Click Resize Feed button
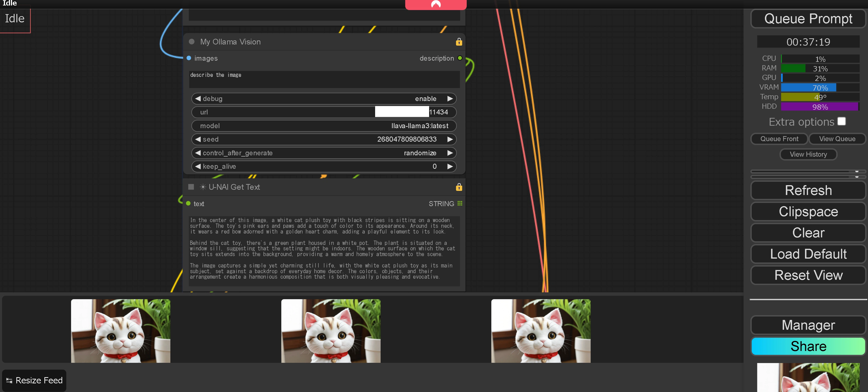The width and height of the screenshot is (868, 392). (x=34, y=381)
